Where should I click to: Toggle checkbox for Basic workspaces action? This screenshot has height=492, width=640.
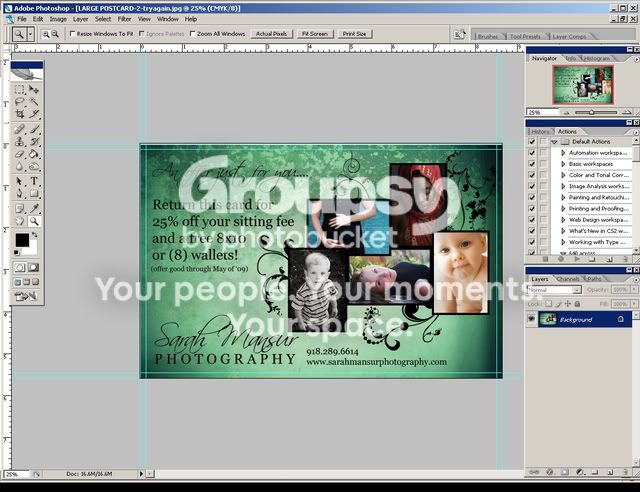(x=531, y=164)
